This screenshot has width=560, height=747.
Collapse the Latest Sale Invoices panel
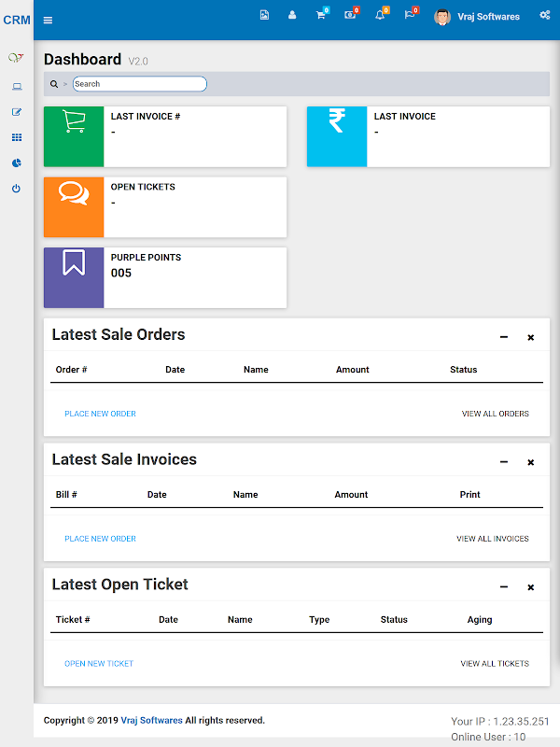(504, 462)
